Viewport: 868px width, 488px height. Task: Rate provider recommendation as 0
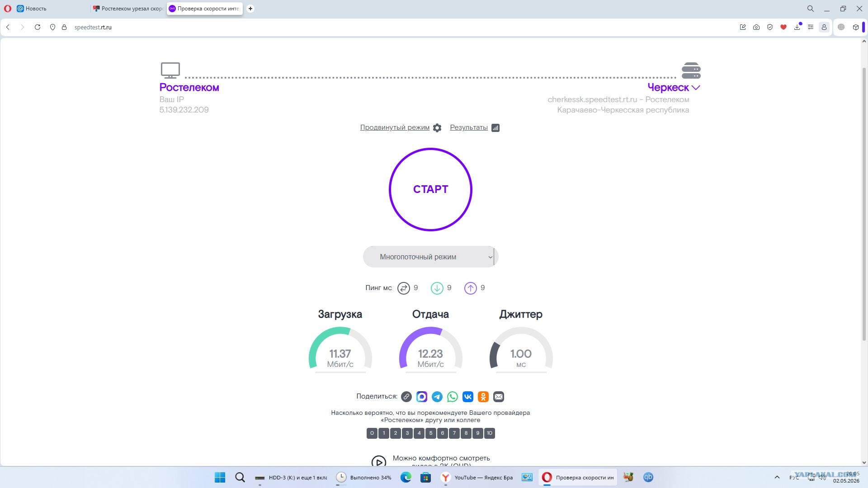coord(372,433)
